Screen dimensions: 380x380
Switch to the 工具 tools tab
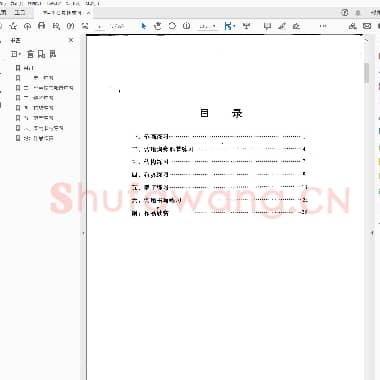20,13
